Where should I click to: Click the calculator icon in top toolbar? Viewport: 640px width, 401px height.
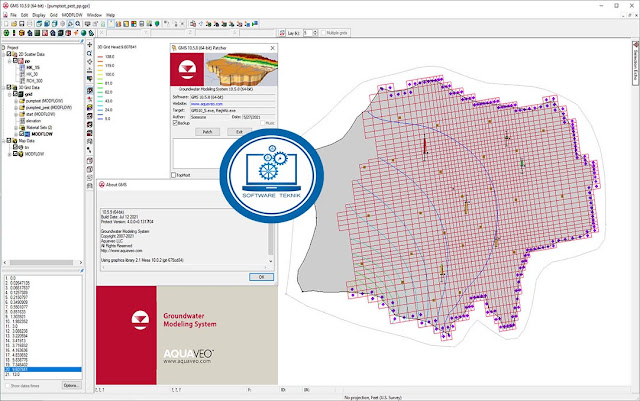tap(142, 24)
